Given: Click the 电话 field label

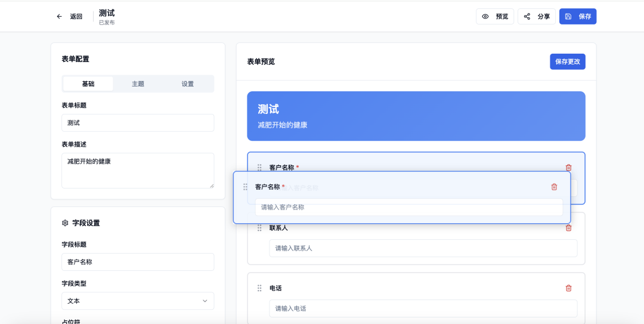Looking at the screenshot, I should pos(275,288).
